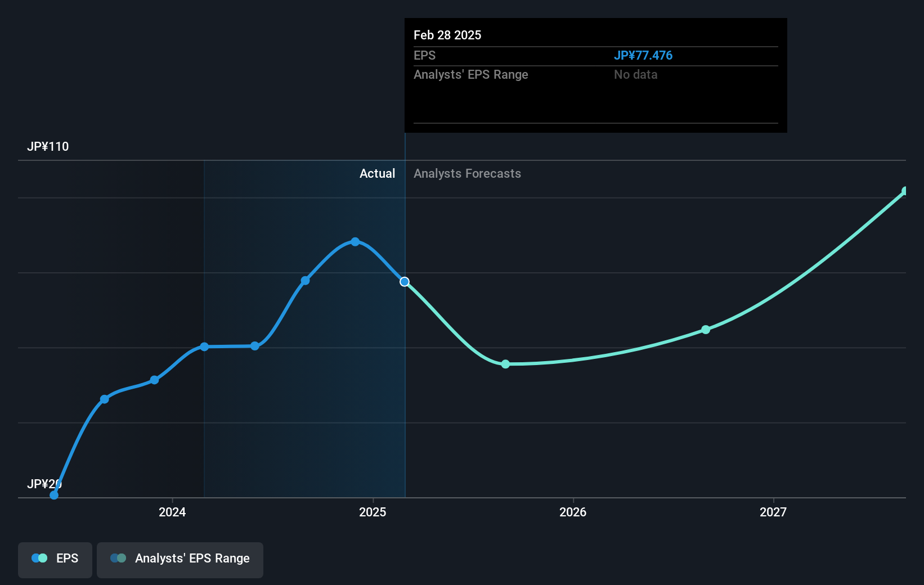
Task: Toggle the Analysts' EPS Range legend
Action: click(180, 560)
